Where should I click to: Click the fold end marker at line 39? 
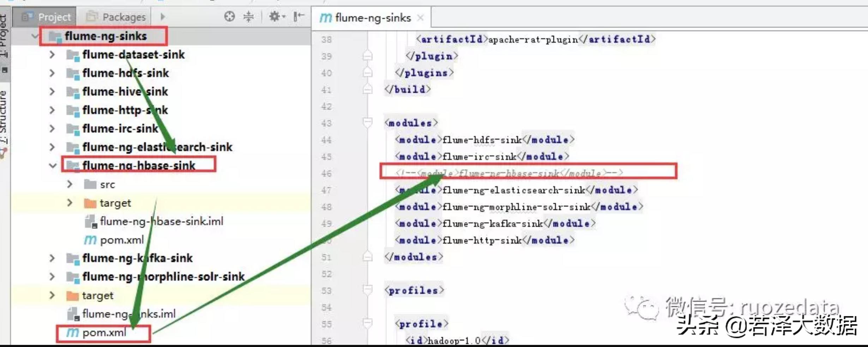click(x=367, y=56)
